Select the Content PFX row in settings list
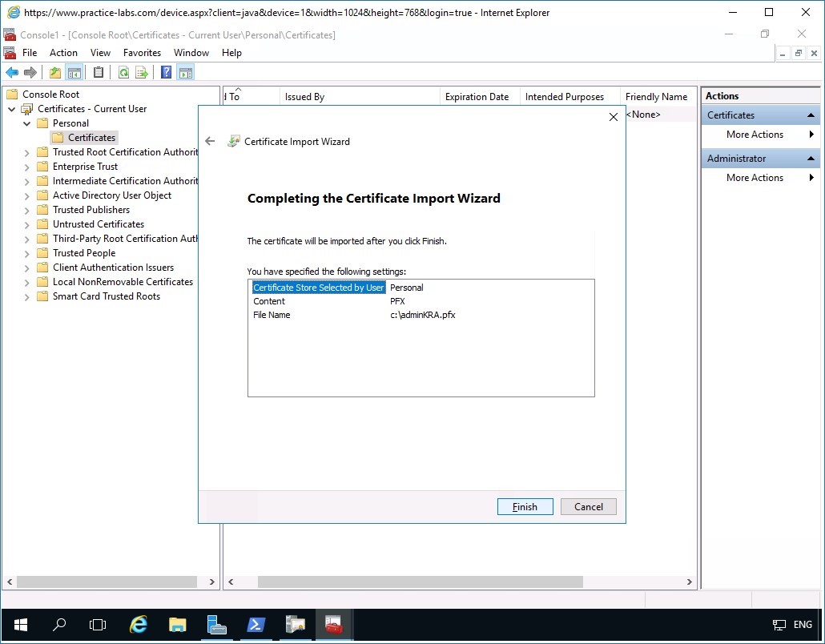 click(x=421, y=301)
